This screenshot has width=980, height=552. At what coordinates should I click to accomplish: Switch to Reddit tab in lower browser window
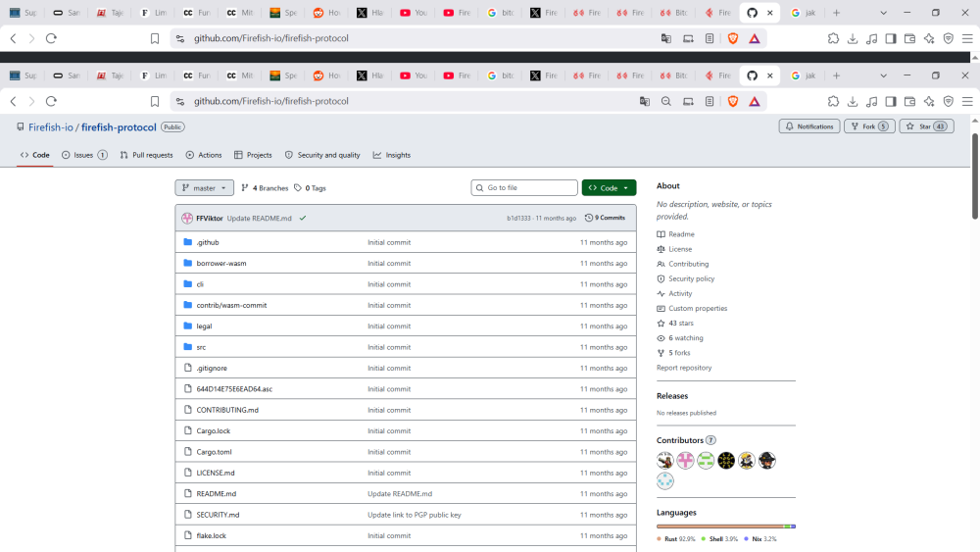pos(327,75)
